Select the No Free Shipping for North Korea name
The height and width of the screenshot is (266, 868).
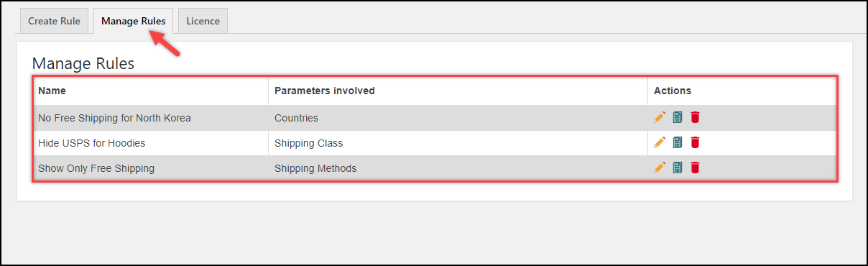[114, 118]
